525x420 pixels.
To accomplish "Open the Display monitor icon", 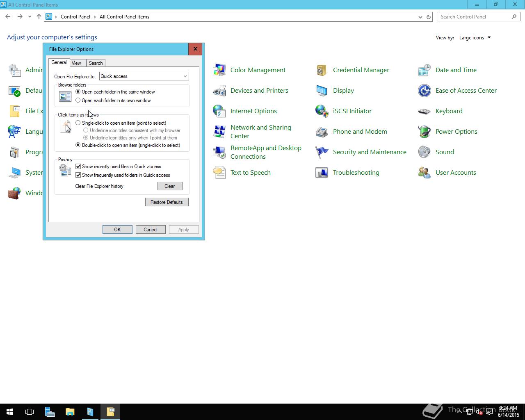I will 322,91.
